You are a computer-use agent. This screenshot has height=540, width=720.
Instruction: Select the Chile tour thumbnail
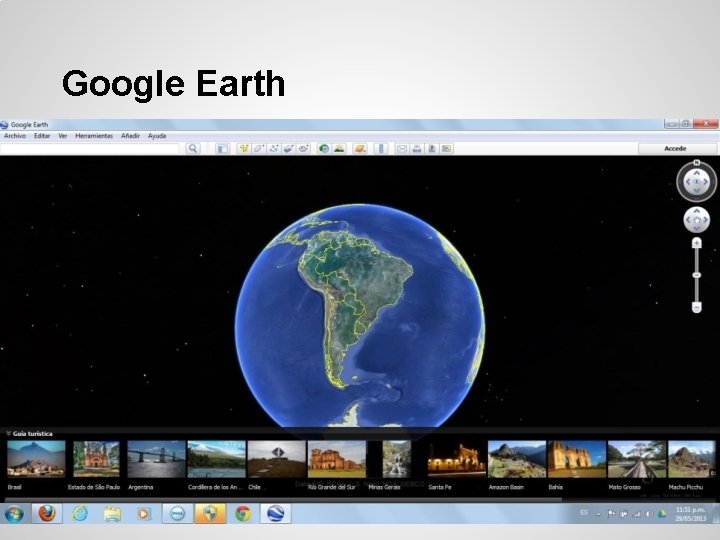point(276,459)
